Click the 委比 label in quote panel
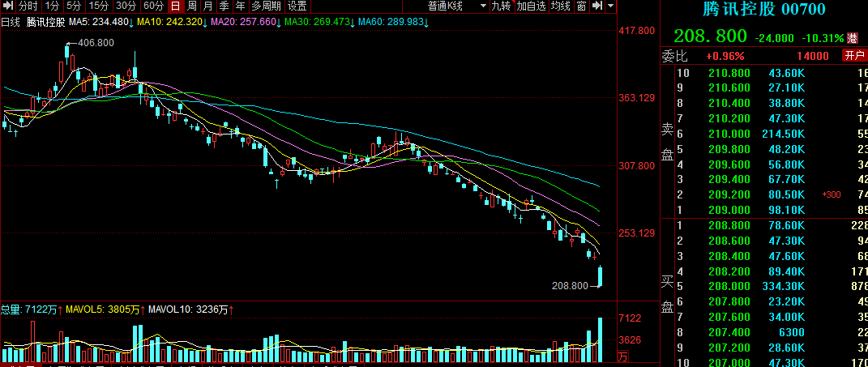The image size is (868, 367). coord(675,56)
